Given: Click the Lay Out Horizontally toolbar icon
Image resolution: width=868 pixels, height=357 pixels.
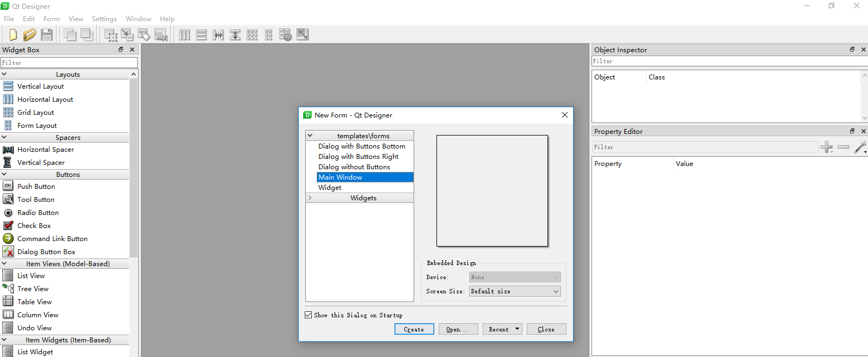Looking at the screenshot, I should [184, 35].
